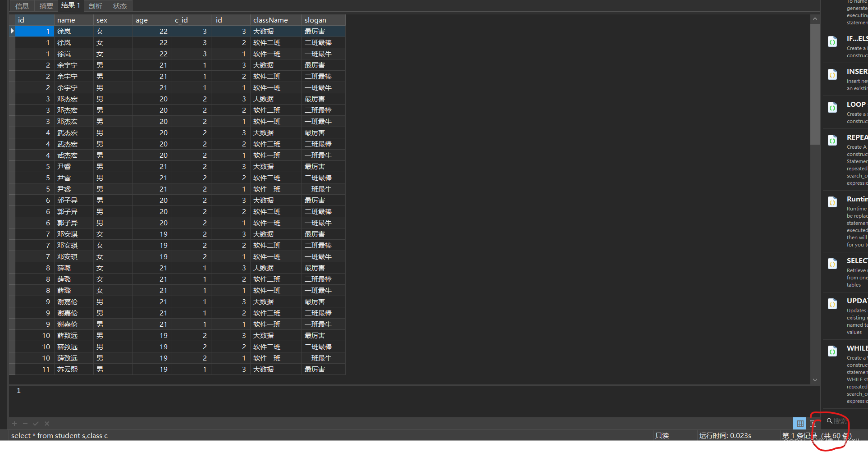This screenshot has width=868, height=452.
Task: Click the sex column header
Action: (x=113, y=20)
